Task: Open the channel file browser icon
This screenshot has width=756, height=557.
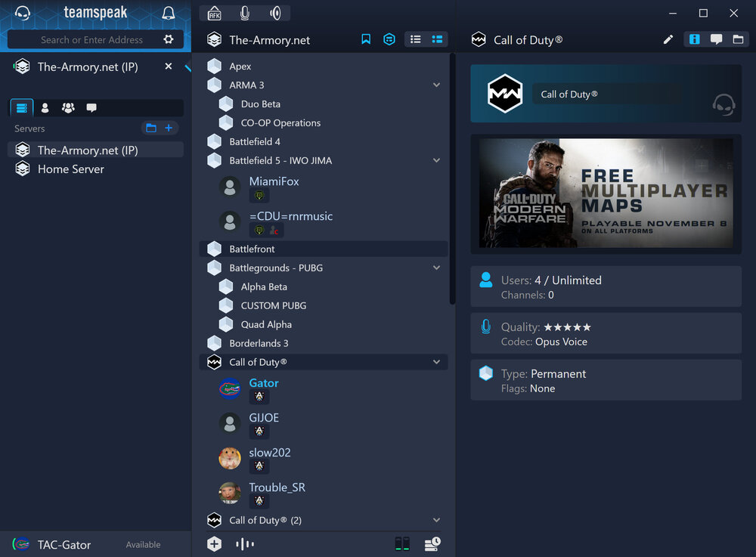Action: click(738, 39)
